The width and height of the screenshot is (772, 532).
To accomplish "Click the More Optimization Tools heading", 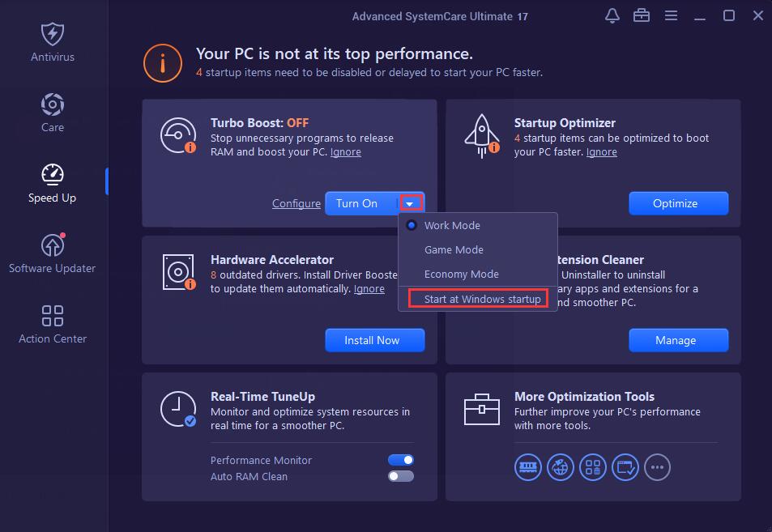I will (584, 396).
